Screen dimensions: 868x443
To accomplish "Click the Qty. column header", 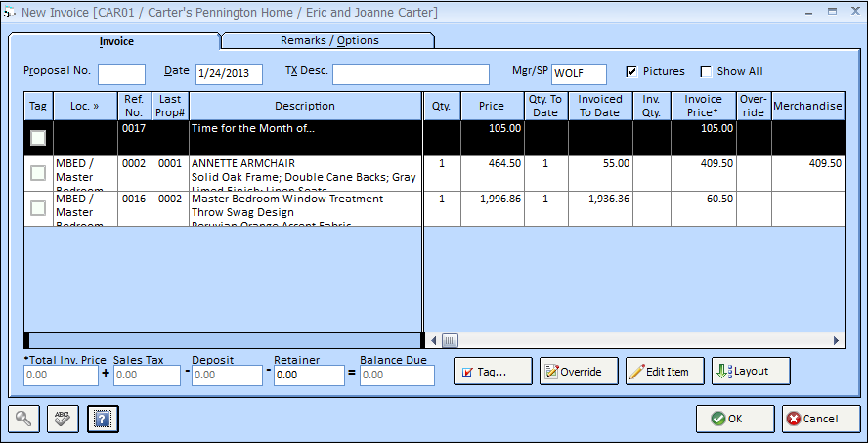I will [x=442, y=106].
